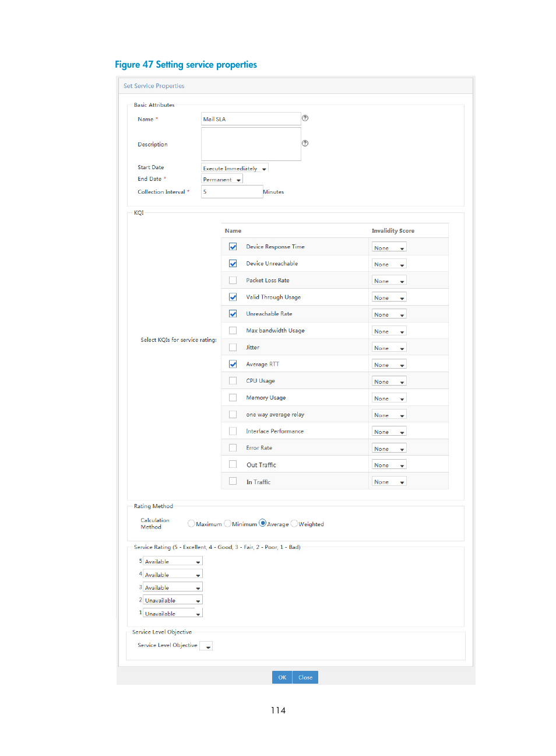Click the help icon beside the Description box
This screenshot has height=756, width=556.
(305, 143)
